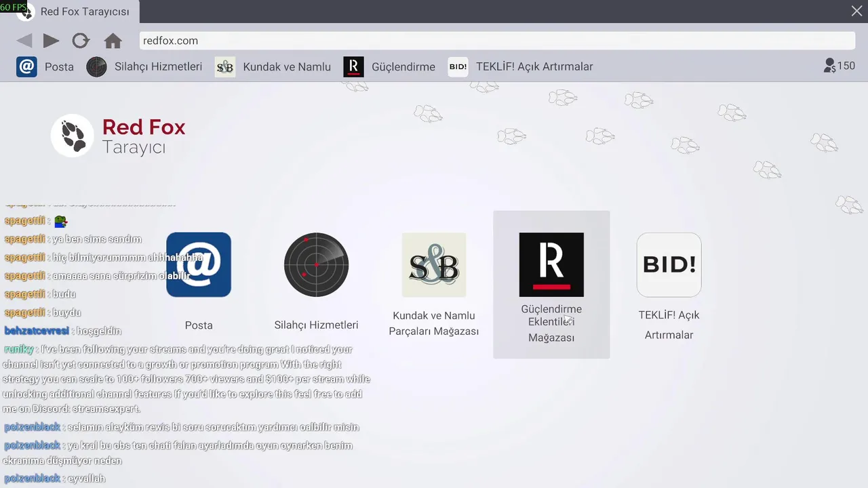Viewport: 868px width, 488px height.
Task: Click Silahçı Hizmetleri label under radar tile
Action: coord(316,325)
